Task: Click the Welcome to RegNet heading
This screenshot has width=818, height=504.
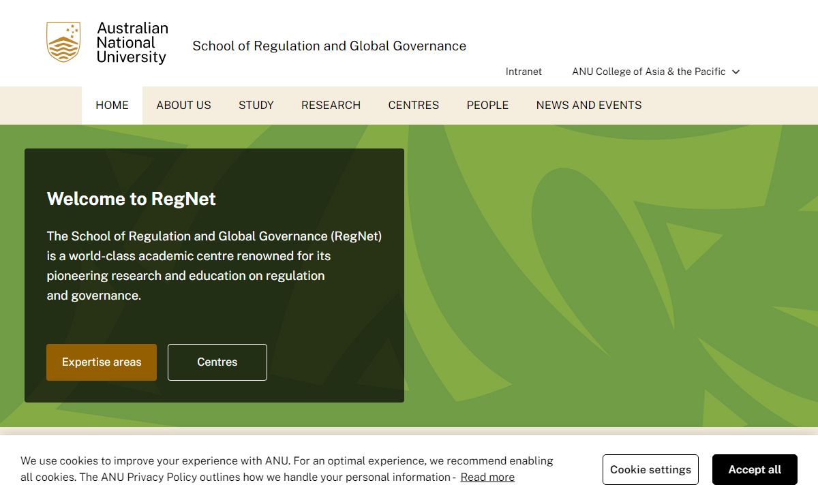Action: (x=132, y=199)
